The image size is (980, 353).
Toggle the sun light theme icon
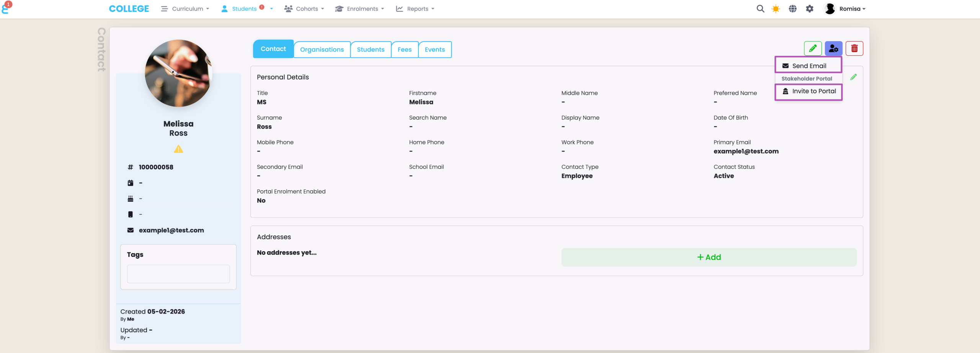[776, 9]
